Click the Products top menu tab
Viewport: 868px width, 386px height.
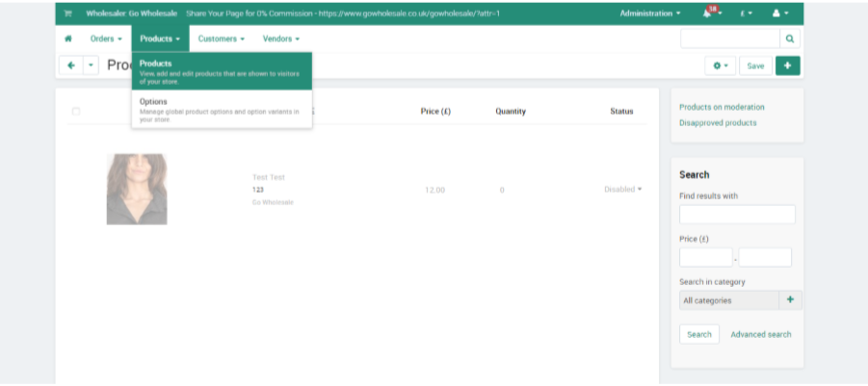[160, 39]
